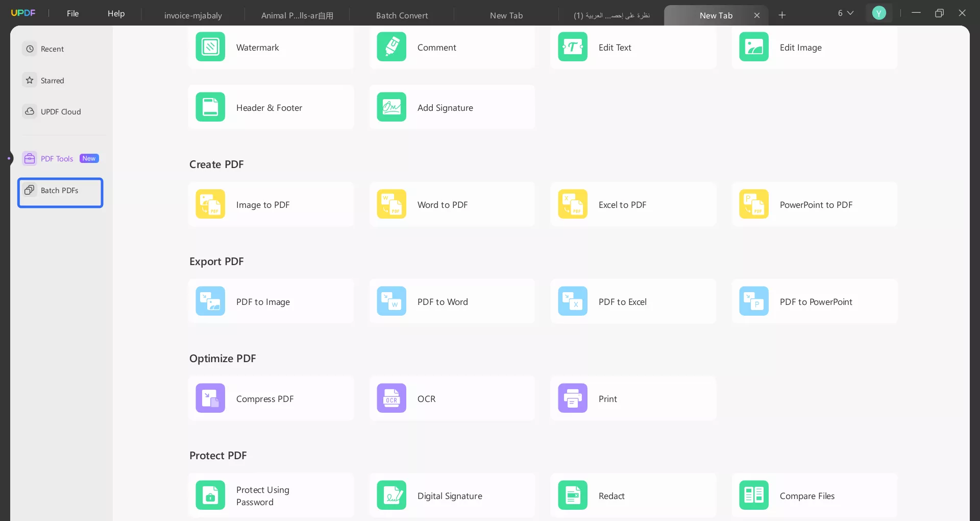The width and height of the screenshot is (980, 521).
Task: Click the PDF to Excel icon
Action: pyautogui.click(x=573, y=301)
